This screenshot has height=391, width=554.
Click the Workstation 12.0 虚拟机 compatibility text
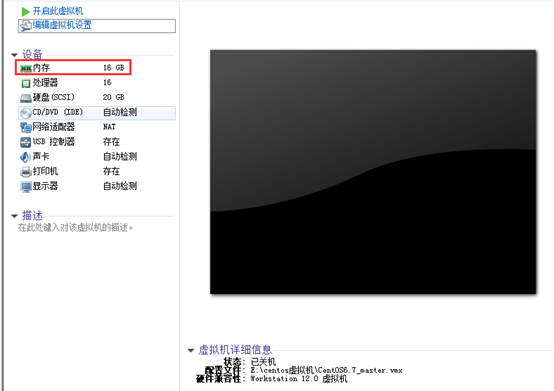coord(299,379)
